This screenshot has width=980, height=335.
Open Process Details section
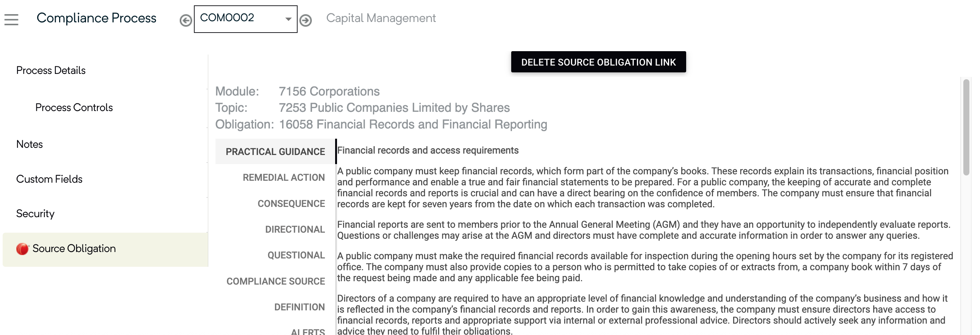pyautogui.click(x=51, y=70)
